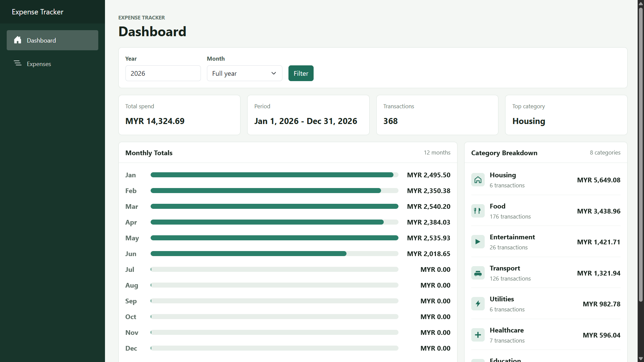Click the Entertainment category play icon

[478, 242]
